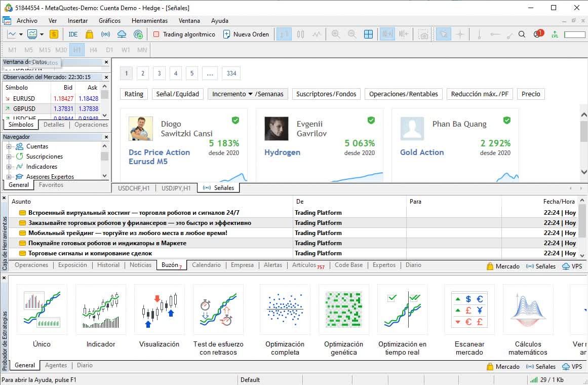Viewport: 588px width, 385px height.
Task: Expand the Suscripciones tree node
Action: 9,157
